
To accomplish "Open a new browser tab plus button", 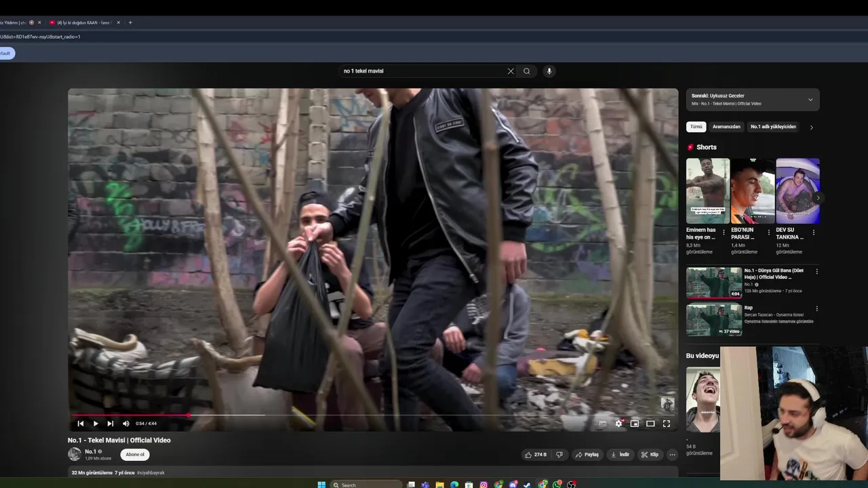I will coord(130,22).
